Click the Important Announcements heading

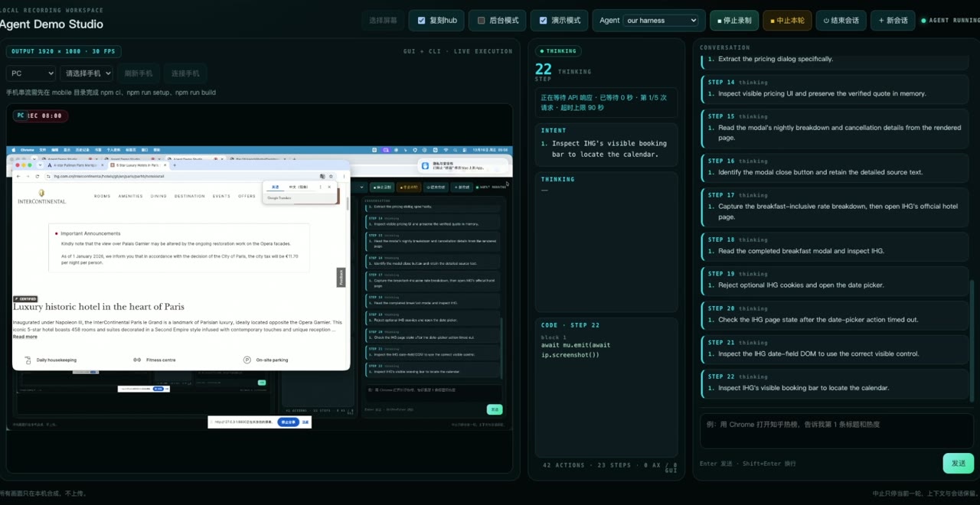(x=90, y=233)
